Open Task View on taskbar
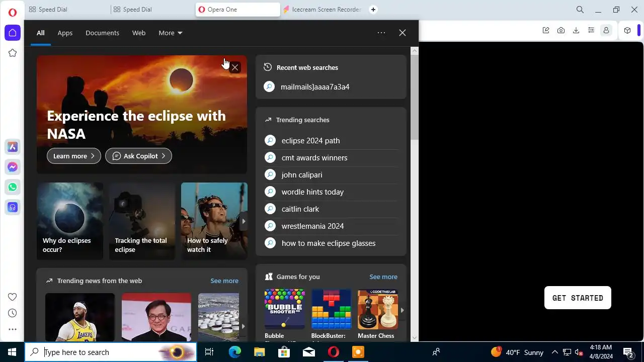The height and width of the screenshot is (362, 644). 209,352
